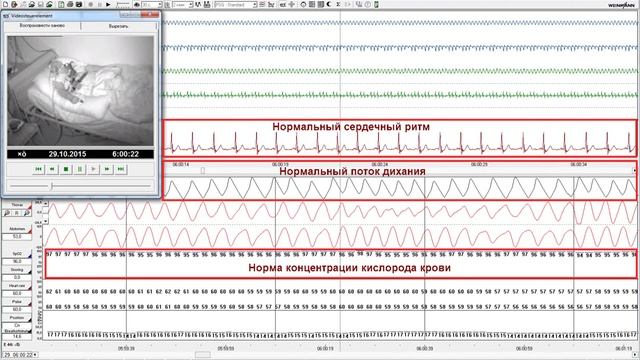Click the bottom horizontal scrollbar thumb

point(202,355)
